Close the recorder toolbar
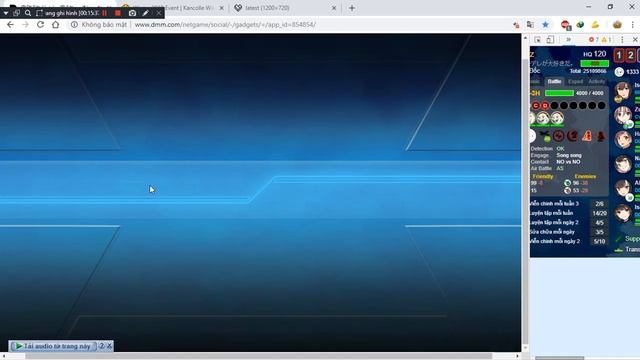This screenshot has width=640, height=360. click(159, 13)
